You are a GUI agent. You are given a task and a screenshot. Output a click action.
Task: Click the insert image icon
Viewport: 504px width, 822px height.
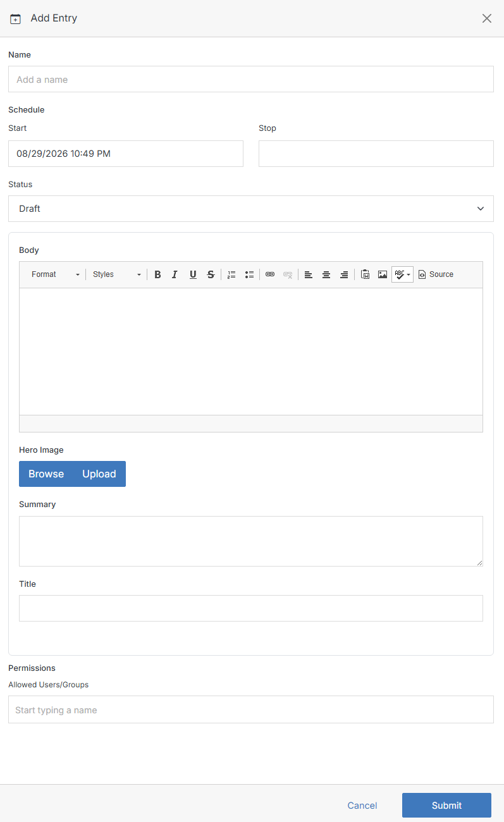click(383, 274)
